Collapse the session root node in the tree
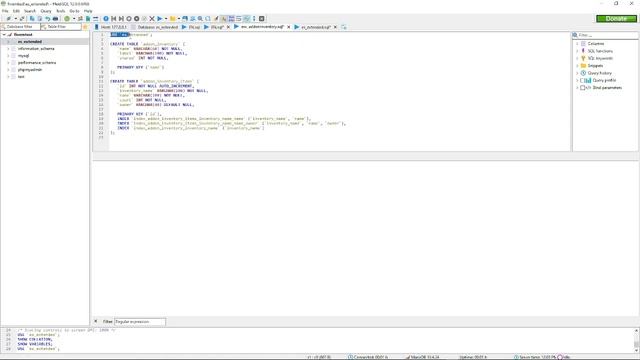Screen dimensions: 640x360 4,35
